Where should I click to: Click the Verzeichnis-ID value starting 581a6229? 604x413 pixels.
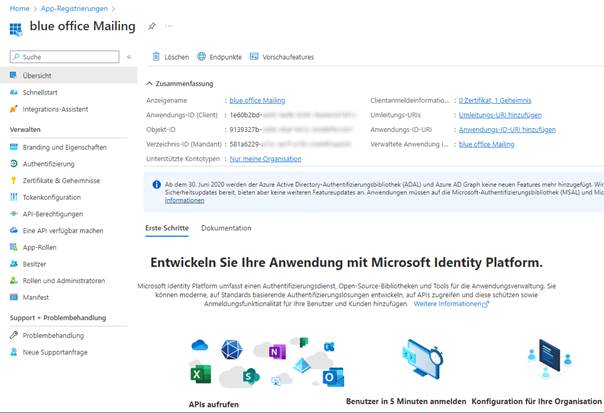pos(290,144)
